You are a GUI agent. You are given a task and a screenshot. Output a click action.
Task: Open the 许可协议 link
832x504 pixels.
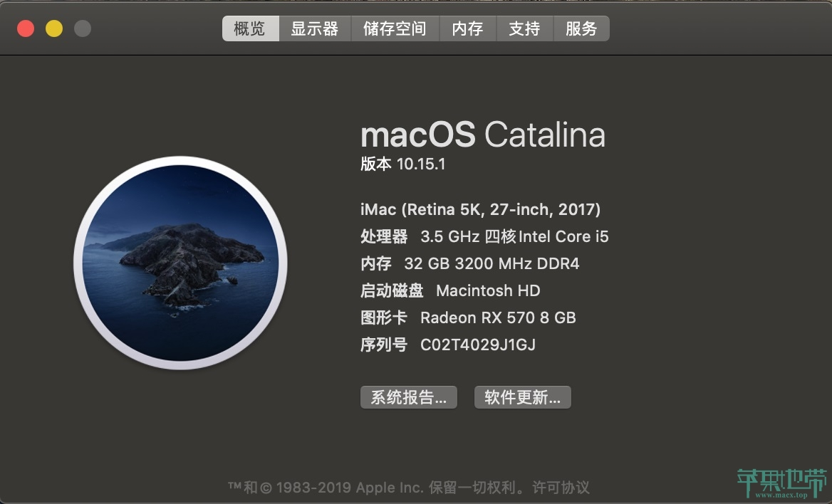[561, 487]
